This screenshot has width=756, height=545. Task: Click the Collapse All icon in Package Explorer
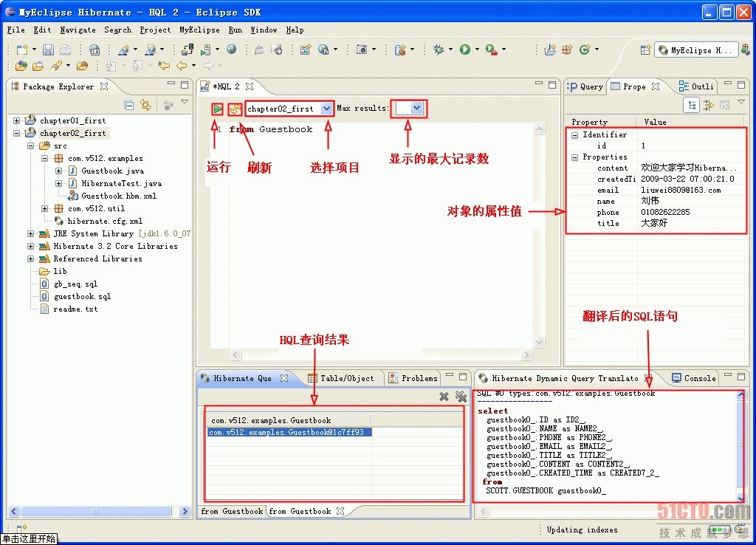[128, 105]
